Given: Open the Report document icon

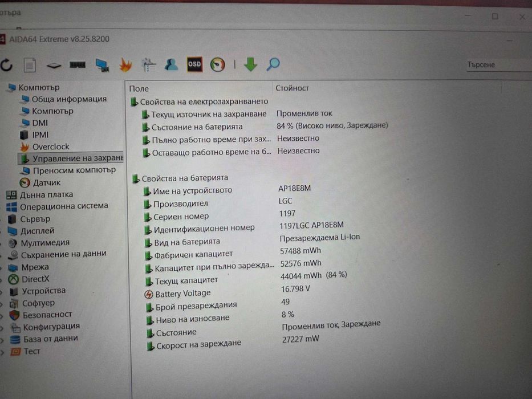Looking at the screenshot, I should click(x=30, y=65).
